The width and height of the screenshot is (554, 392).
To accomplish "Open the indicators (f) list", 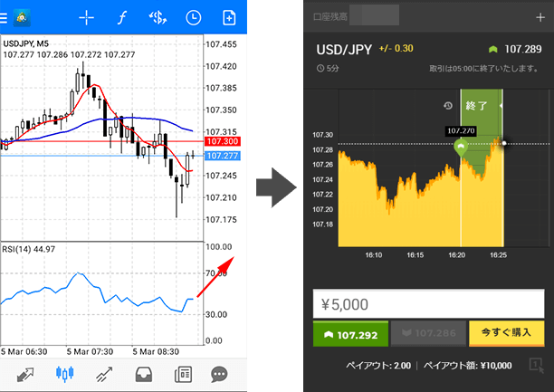I will [x=122, y=17].
